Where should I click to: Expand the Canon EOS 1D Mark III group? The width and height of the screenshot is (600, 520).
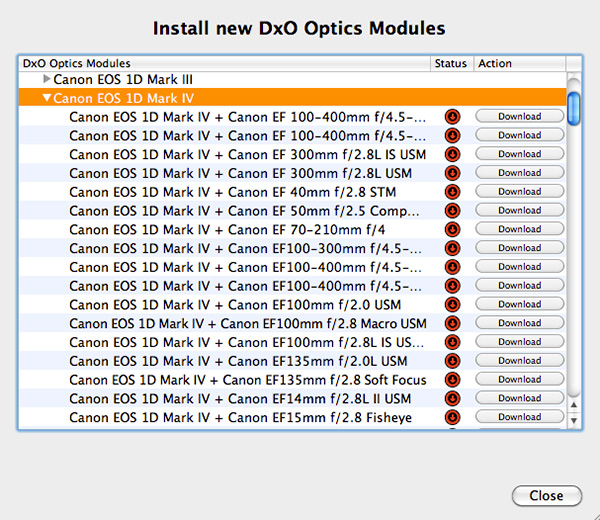(x=47, y=79)
